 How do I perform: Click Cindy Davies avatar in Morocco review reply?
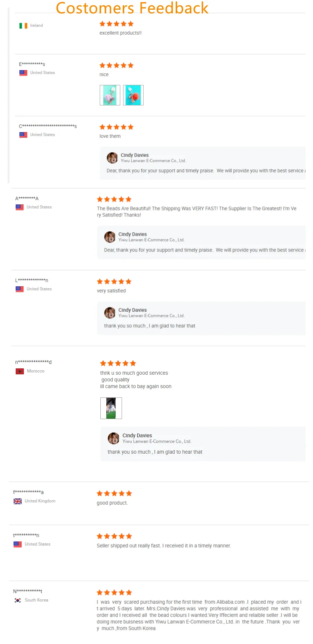click(113, 438)
